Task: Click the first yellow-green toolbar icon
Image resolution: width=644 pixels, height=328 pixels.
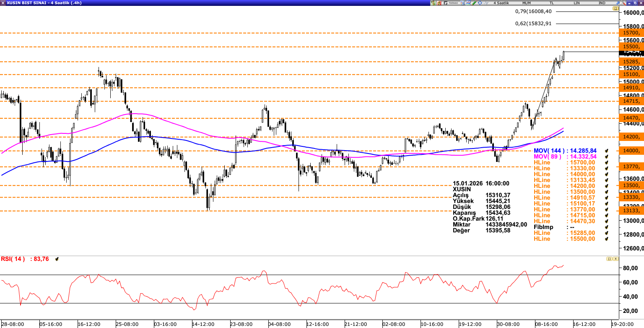Action: pos(433,3)
